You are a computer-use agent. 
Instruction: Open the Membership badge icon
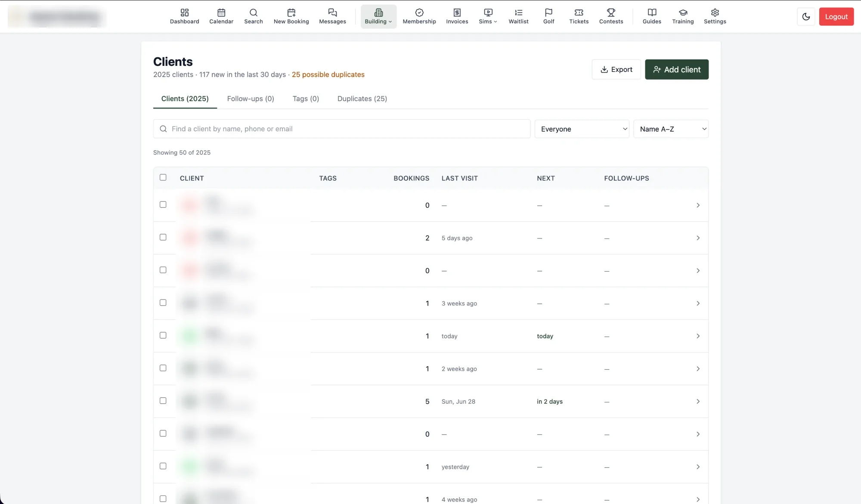(x=419, y=16)
